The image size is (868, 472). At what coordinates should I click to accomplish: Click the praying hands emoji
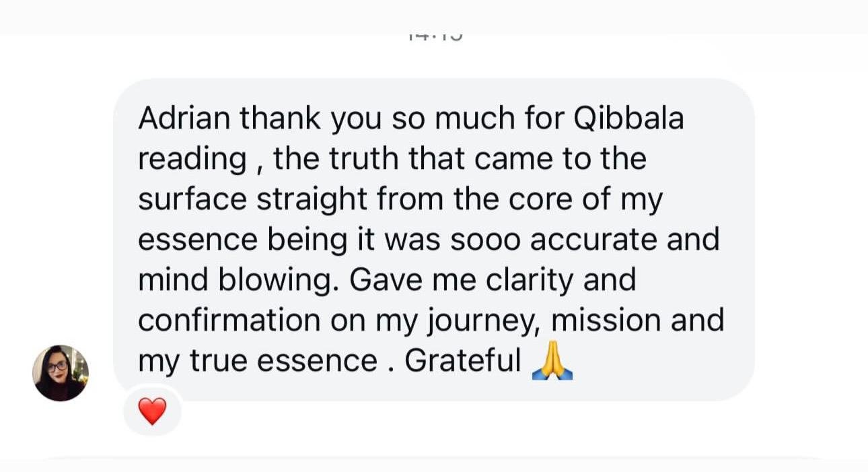click(552, 361)
